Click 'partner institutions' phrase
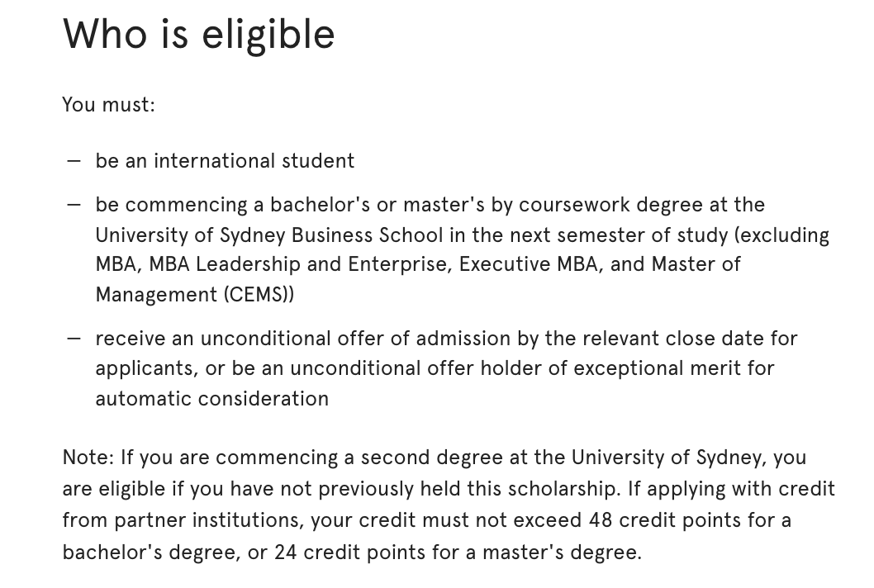The width and height of the screenshot is (874, 588). [x=208, y=520]
